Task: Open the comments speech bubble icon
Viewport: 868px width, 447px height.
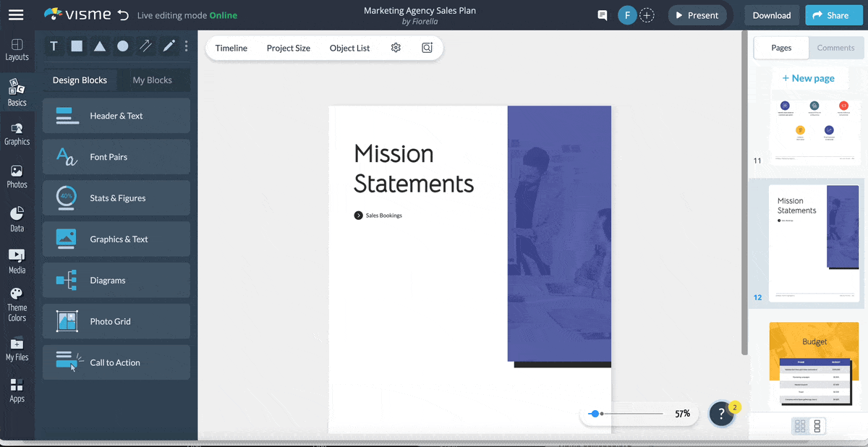Action: (602, 15)
